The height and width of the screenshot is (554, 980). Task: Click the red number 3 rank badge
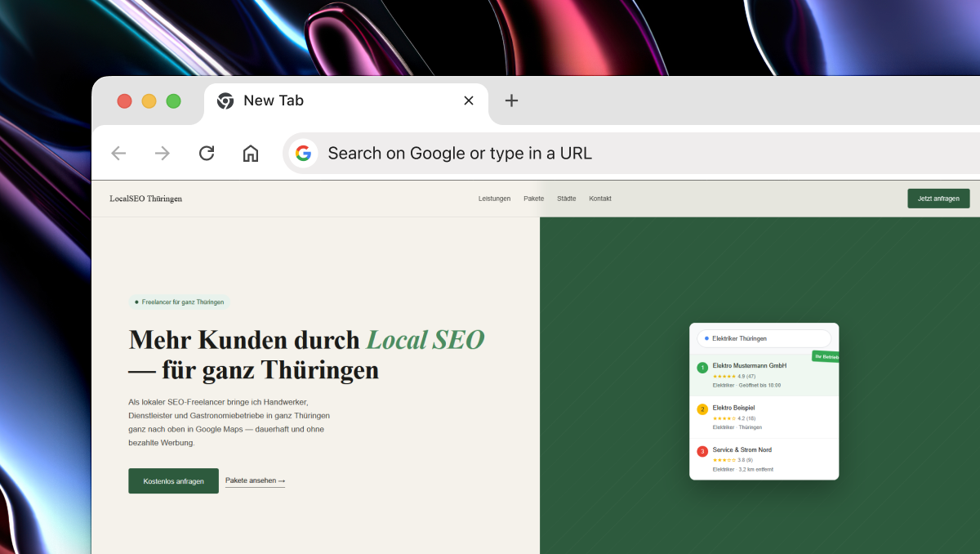click(x=702, y=451)
